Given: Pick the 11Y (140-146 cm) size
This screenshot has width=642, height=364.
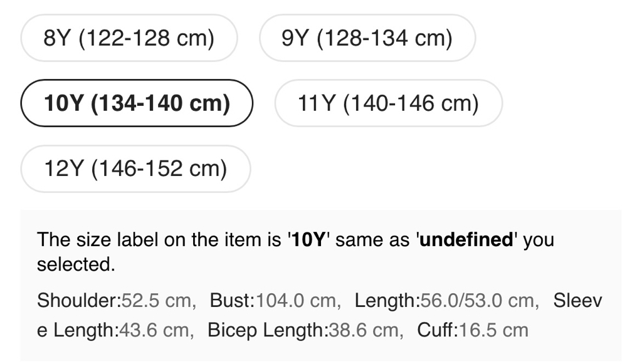Looking at the screenshot, I should (388, 103).
